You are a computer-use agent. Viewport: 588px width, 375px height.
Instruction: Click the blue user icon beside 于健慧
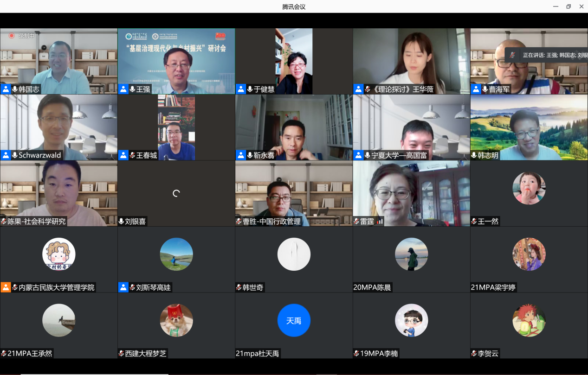coord(241,89)
